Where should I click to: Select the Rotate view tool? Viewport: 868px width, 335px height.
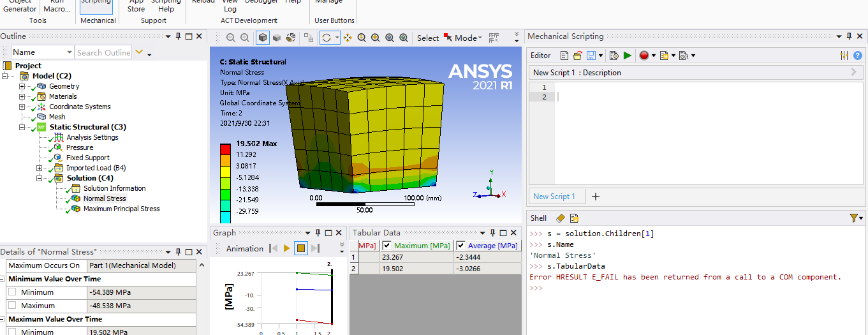tap(327, 38)
